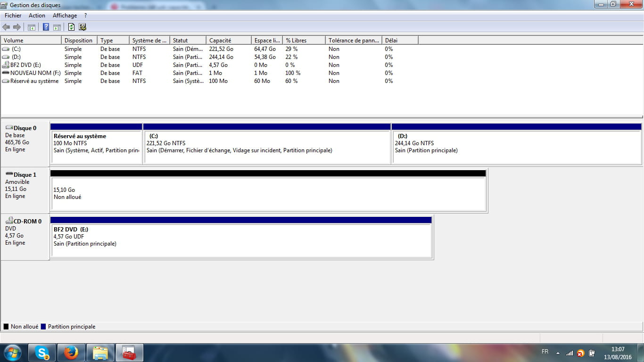This screenshot has width=644, height=362.
Task: Toggle the console tree pane icon
Action: pos(32,27)
